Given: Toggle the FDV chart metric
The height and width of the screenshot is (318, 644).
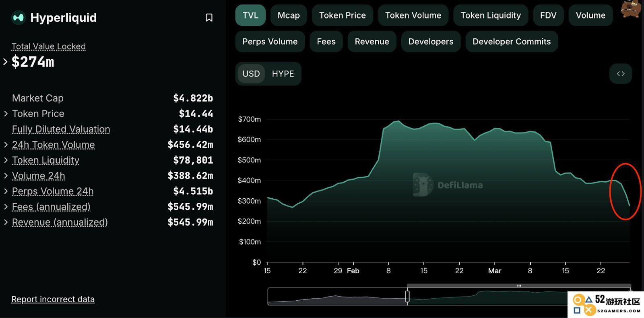Looking at the screenshot, I should click(x=548, y=15).
